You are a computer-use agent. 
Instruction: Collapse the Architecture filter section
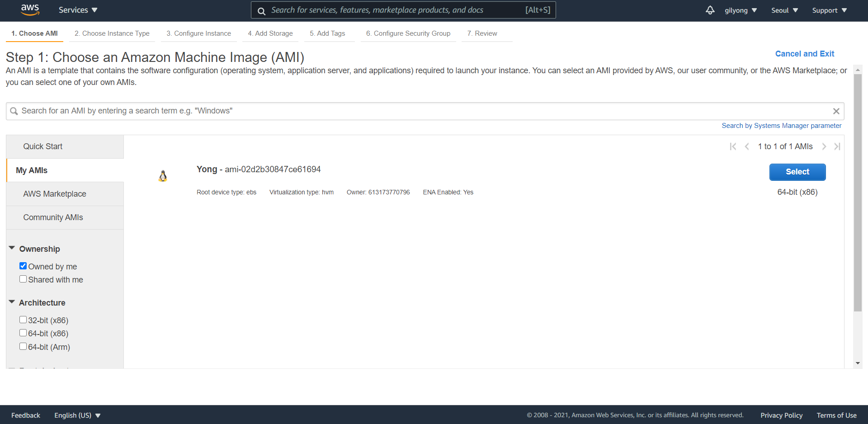(12, 302)
